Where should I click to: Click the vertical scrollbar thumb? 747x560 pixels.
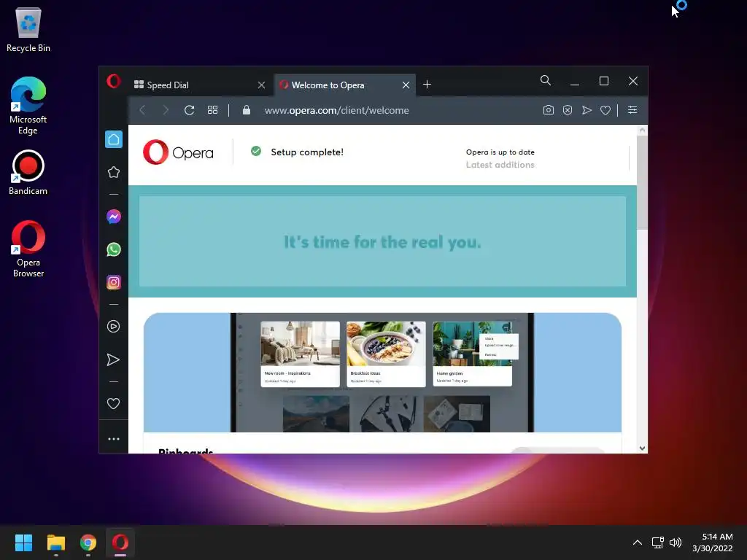click(x=642, y=183)
